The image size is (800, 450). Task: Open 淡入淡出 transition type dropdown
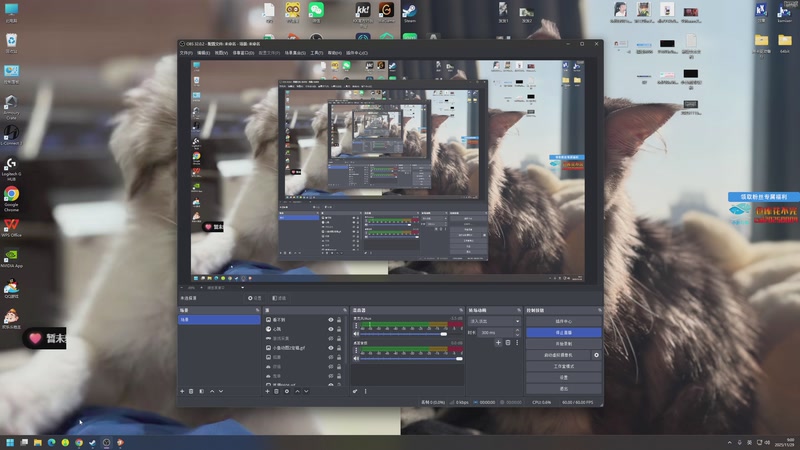coord(494,321)
